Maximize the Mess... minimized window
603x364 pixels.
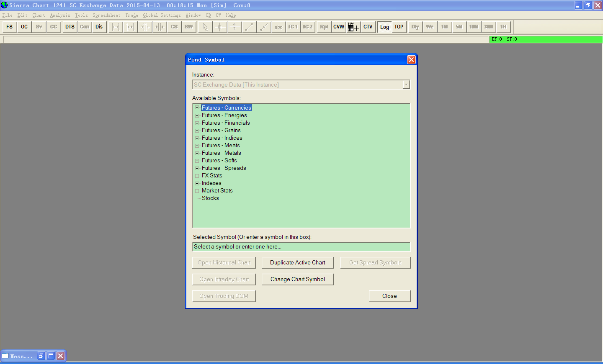coord(51,356)
